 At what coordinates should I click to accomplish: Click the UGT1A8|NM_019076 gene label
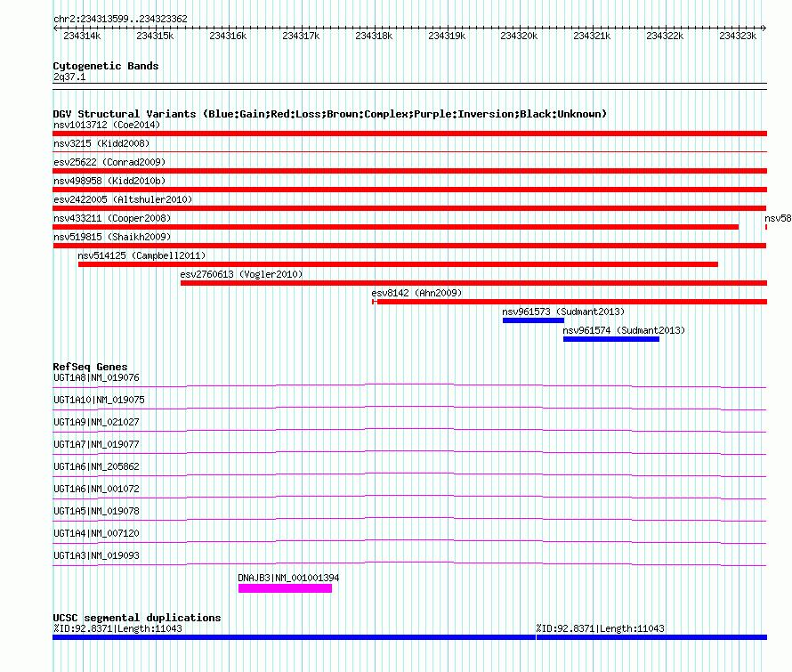click(96, 378)
